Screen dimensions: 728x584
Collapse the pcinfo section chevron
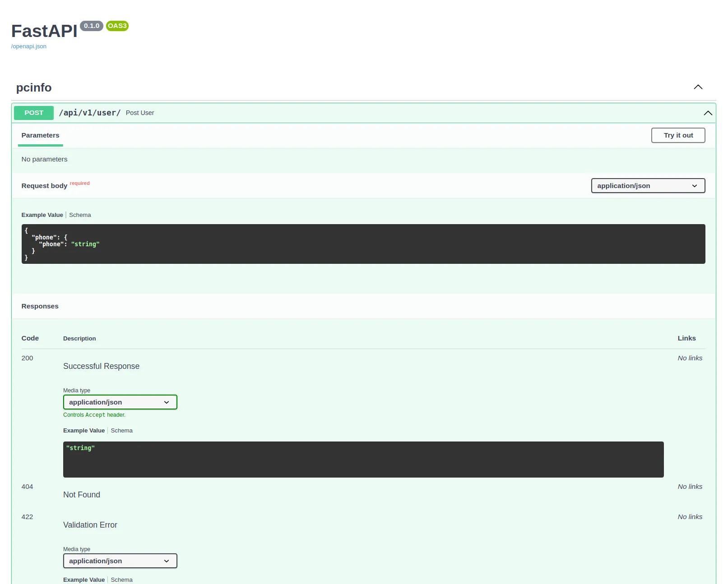[x=698, y=87]
